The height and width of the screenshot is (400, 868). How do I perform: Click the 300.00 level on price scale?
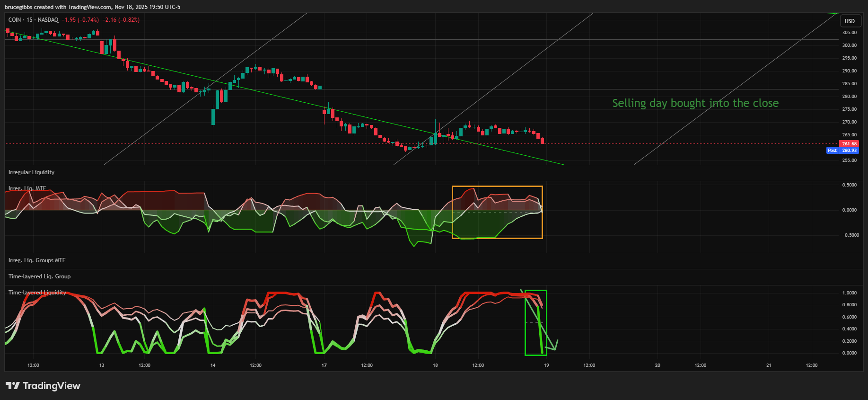click(x=849, y=45)
